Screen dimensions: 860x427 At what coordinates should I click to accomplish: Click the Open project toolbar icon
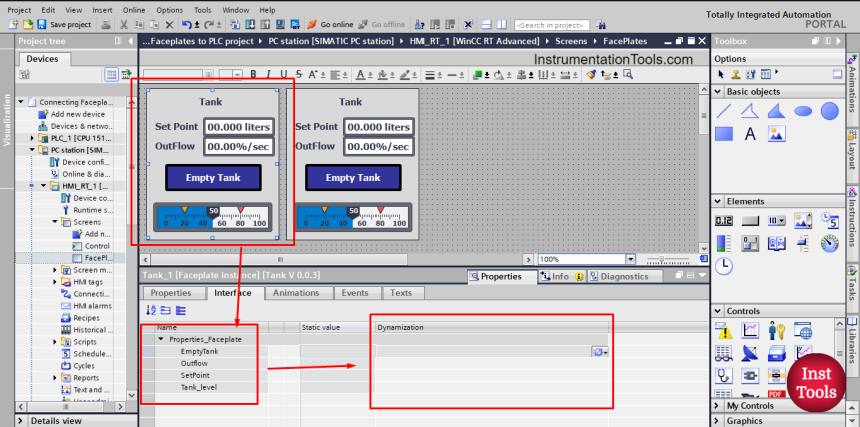point(27,24)
